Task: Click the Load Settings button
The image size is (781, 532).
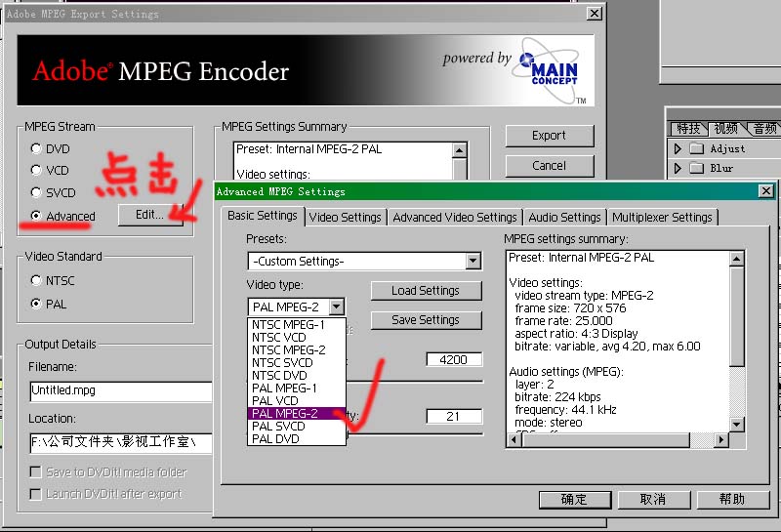Action: click(x=426, y=291)
